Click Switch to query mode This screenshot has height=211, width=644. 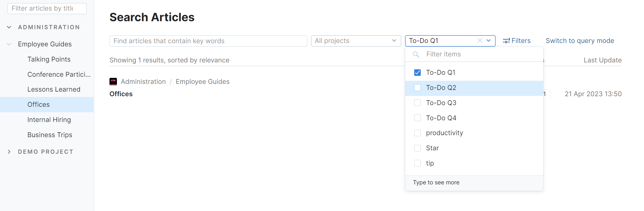tap(580, 40)
